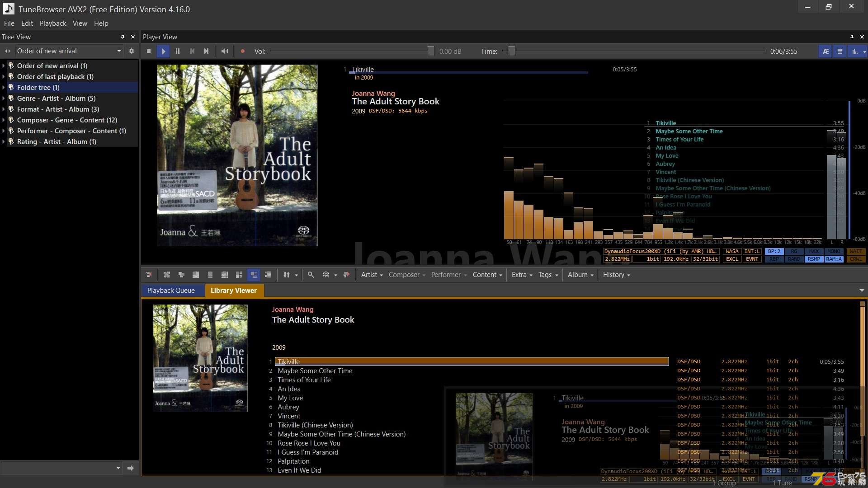Image resolution: width=868 pixels, height=488 pixels.
Task: Toggle the RSMP resample indicator
Action: 814,259
